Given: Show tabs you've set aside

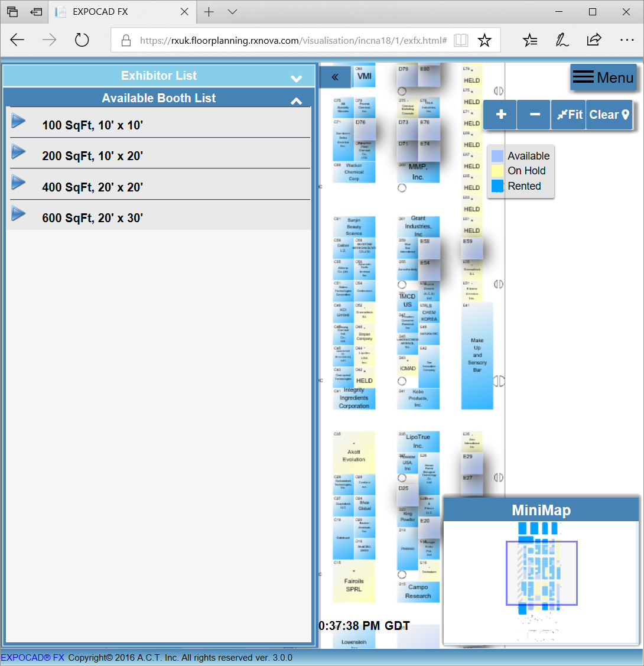Looking at the screenshot, I should [x=12, y=12].
